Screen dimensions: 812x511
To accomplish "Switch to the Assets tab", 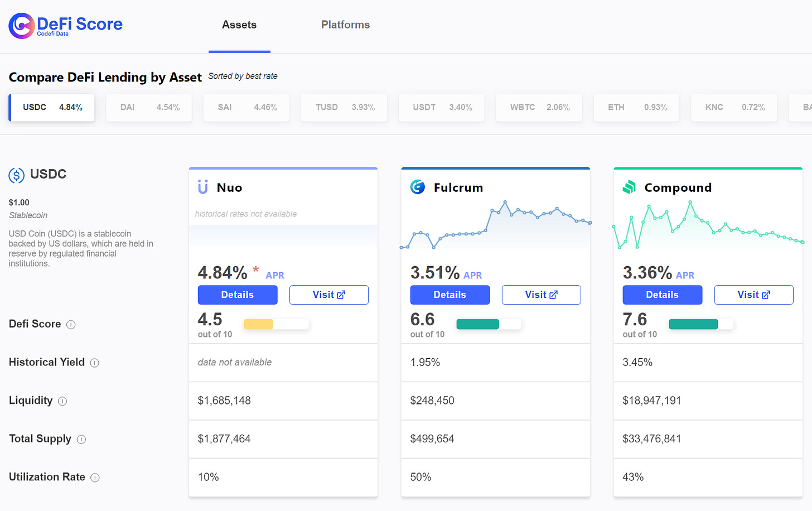I will tap(239, 25).
